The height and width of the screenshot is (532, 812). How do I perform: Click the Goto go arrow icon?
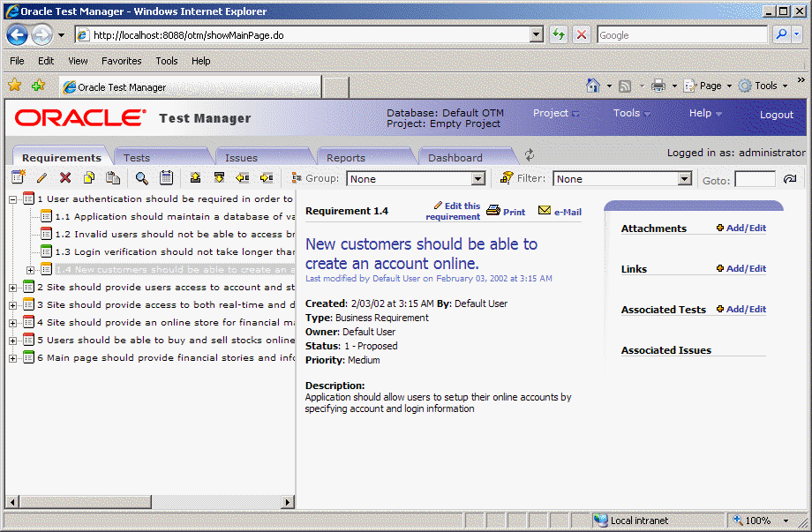(x=790, y=179)
